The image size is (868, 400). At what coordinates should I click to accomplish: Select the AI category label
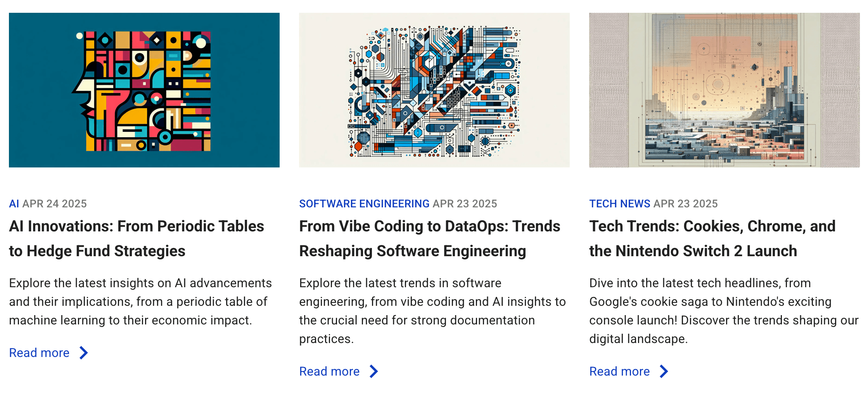coord(14,203)
